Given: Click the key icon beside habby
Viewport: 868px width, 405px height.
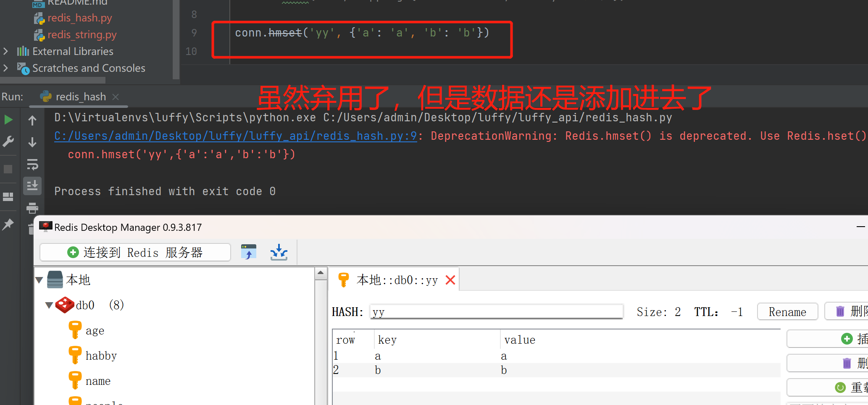Looking at the screenshot, I should 75,355.
